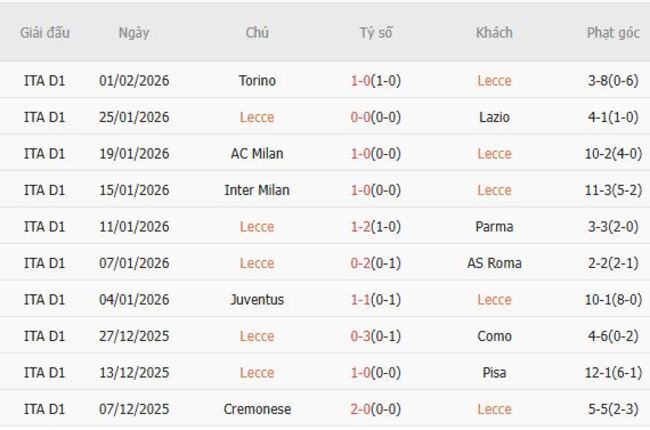Click the 1-2(1-0) score against Parma
Viewport: 650px width, 430px height.
pos(376,227)
